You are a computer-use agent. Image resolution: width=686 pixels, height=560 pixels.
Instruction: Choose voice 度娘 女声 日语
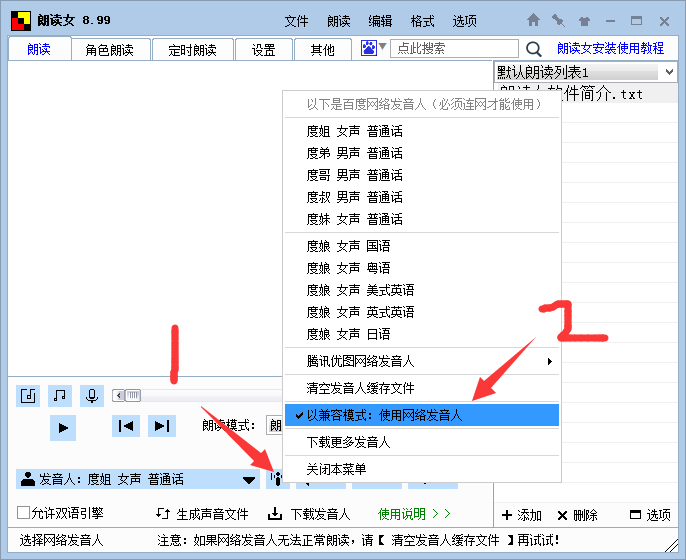click(422, 334)
